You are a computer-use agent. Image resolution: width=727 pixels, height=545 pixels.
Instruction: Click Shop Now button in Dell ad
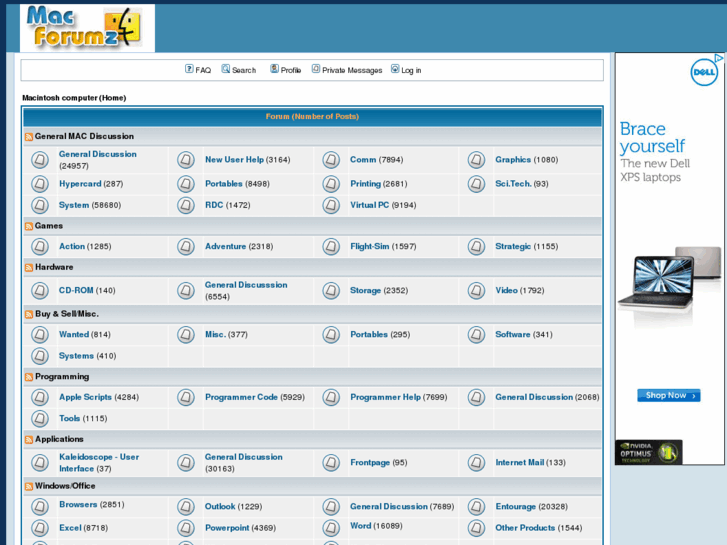(669, 396)
